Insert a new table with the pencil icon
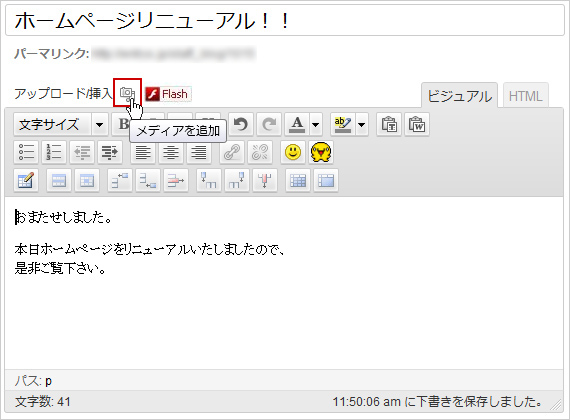The image size is (570, 420). (26, 180)
